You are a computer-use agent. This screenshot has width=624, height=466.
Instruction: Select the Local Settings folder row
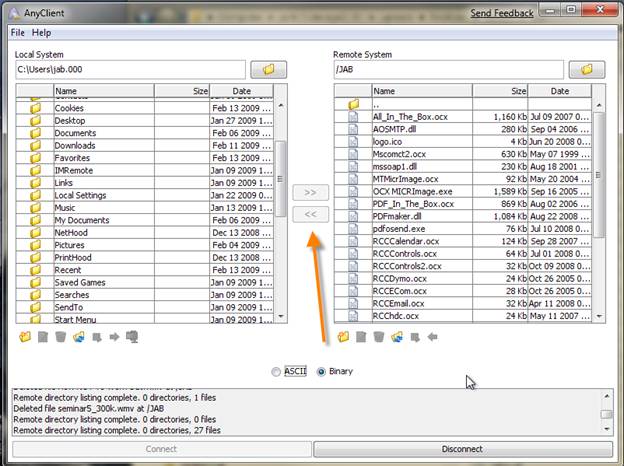tap(144, 195)
